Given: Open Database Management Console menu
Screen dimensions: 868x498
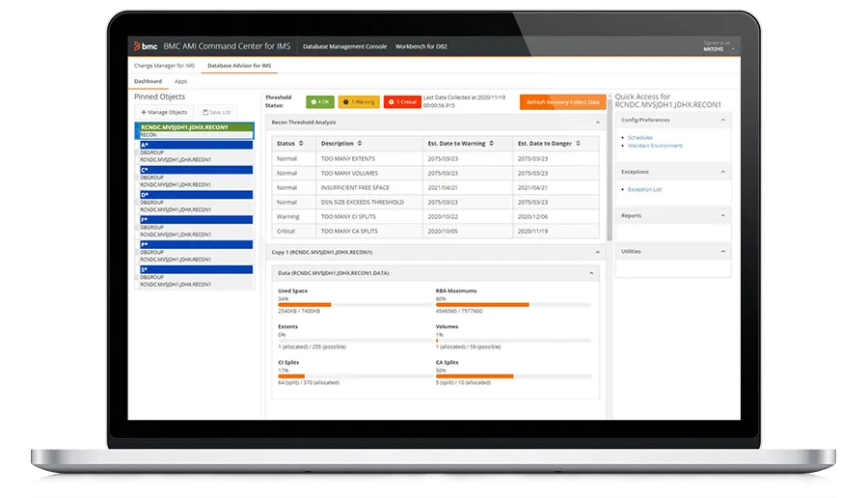Looking at the screenshot, I should [344, 46].
